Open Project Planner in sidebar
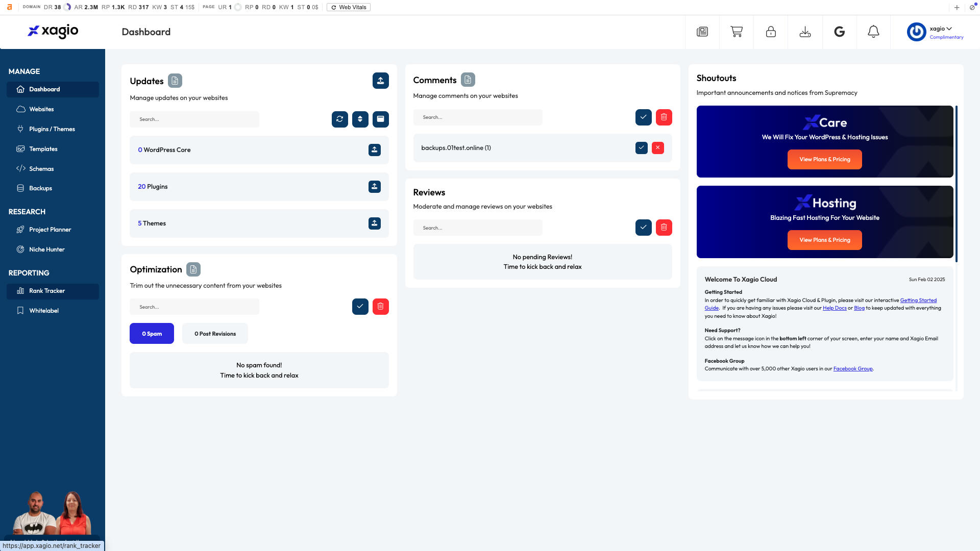980x551 pixels. point(53,230)
